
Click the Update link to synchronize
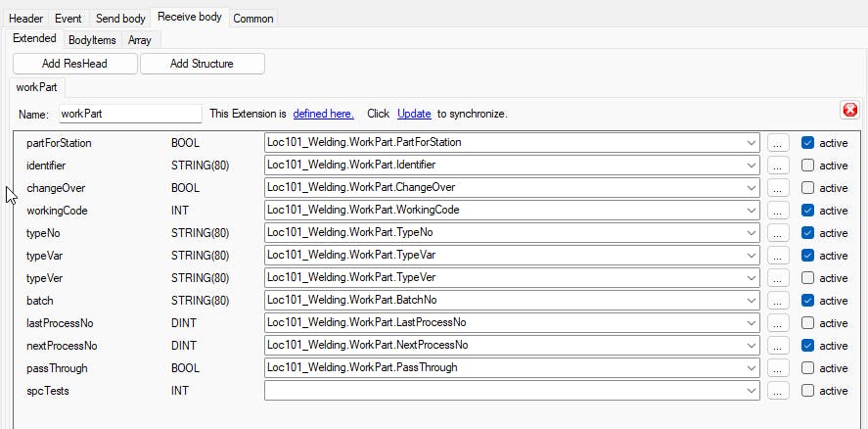(x=414, y=114)
